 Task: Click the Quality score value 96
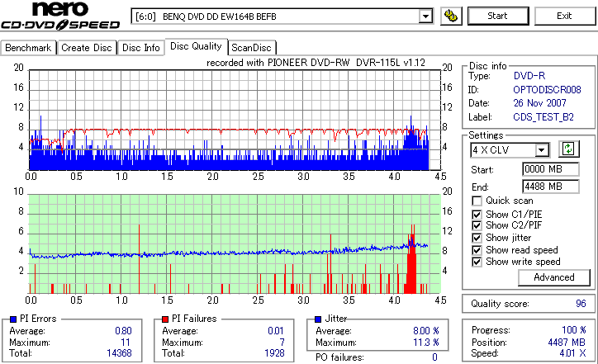581,304
